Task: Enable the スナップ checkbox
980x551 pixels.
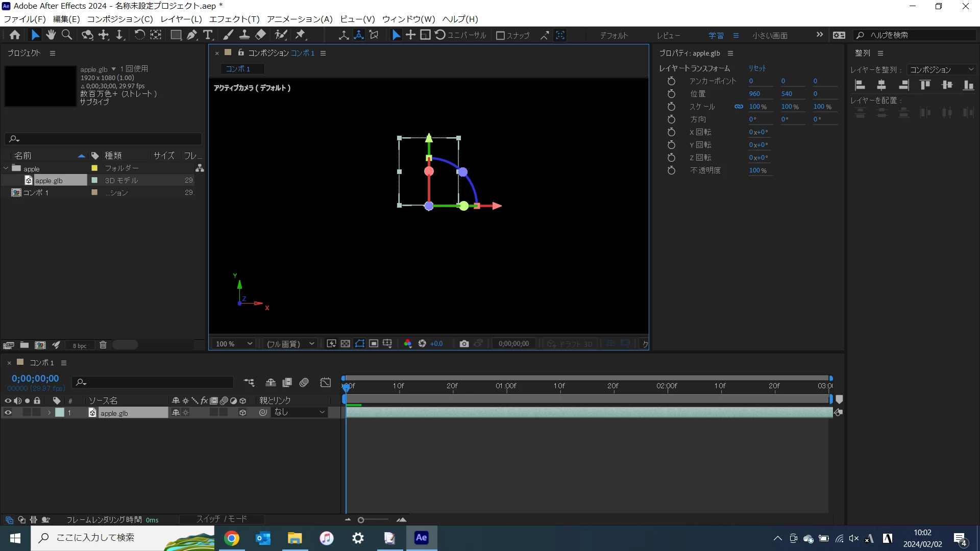Action: point(500,35)
